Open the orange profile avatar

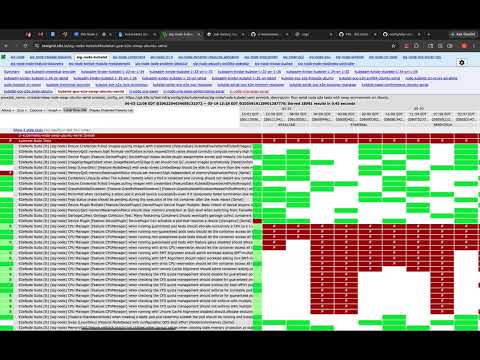click(x=464, y=46)
